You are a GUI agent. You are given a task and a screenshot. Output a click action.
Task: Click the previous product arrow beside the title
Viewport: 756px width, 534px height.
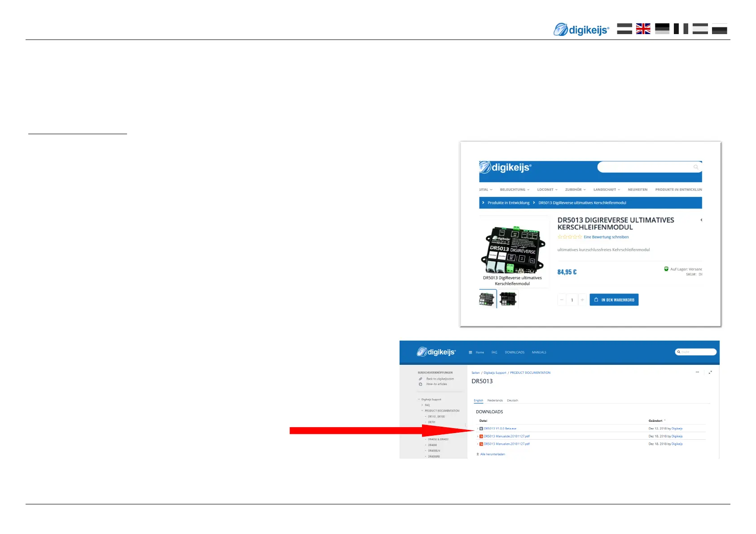[701, 220]
